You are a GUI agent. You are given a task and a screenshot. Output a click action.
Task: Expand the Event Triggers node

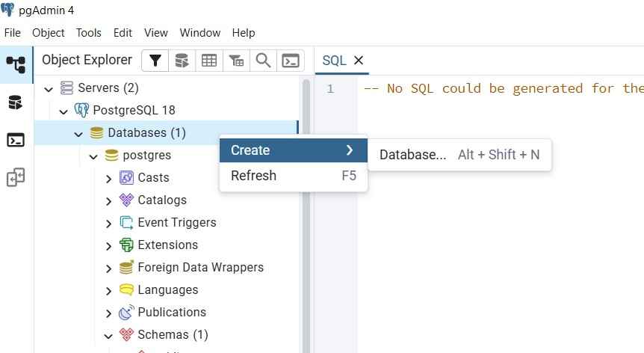108,224
